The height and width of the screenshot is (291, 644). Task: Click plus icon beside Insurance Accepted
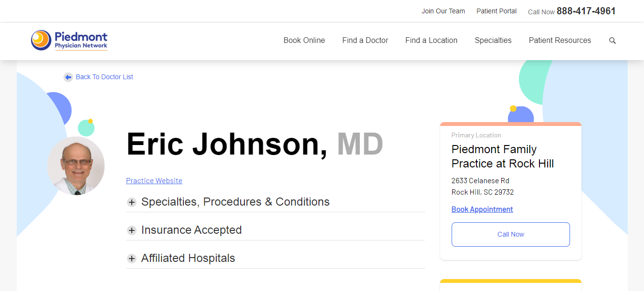click(x=132, y=230)
